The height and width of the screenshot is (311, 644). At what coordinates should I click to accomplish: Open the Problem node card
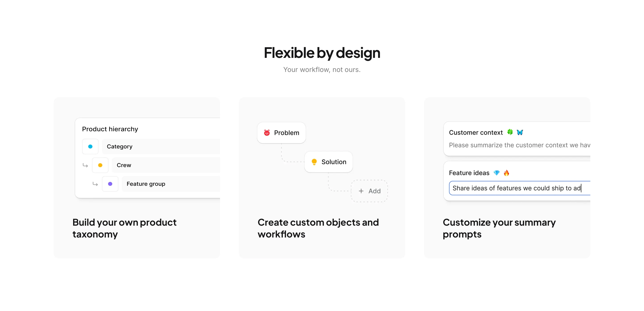click(281, 133)
